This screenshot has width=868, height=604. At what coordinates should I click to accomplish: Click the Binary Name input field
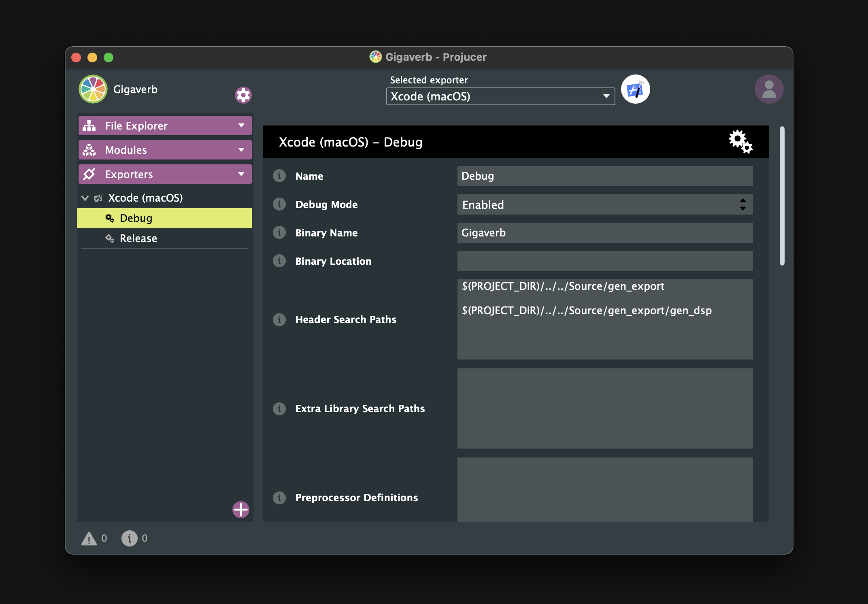click(604, 232)
